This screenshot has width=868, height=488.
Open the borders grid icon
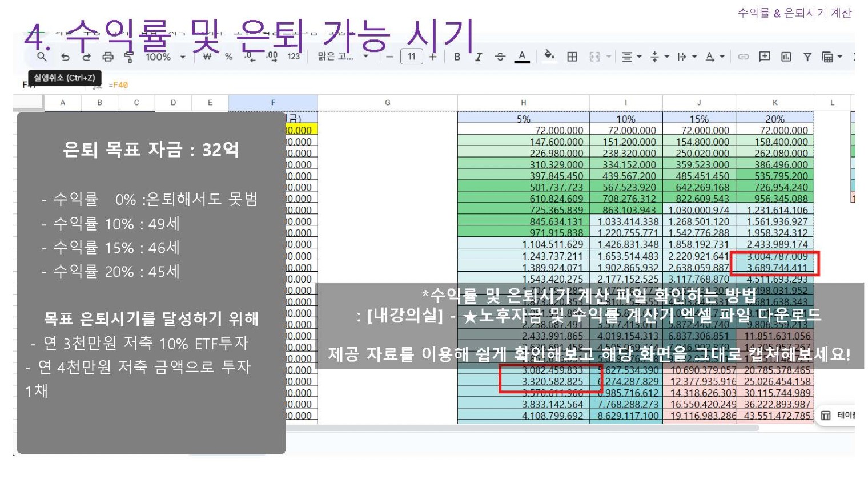(572, 57)
